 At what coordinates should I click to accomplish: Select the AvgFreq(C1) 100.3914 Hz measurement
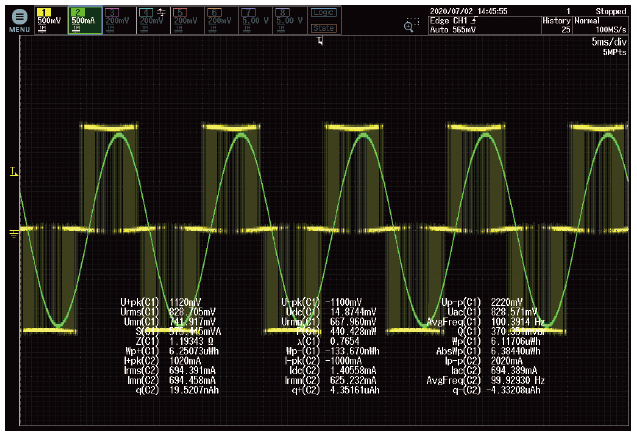tap(485, 322)
